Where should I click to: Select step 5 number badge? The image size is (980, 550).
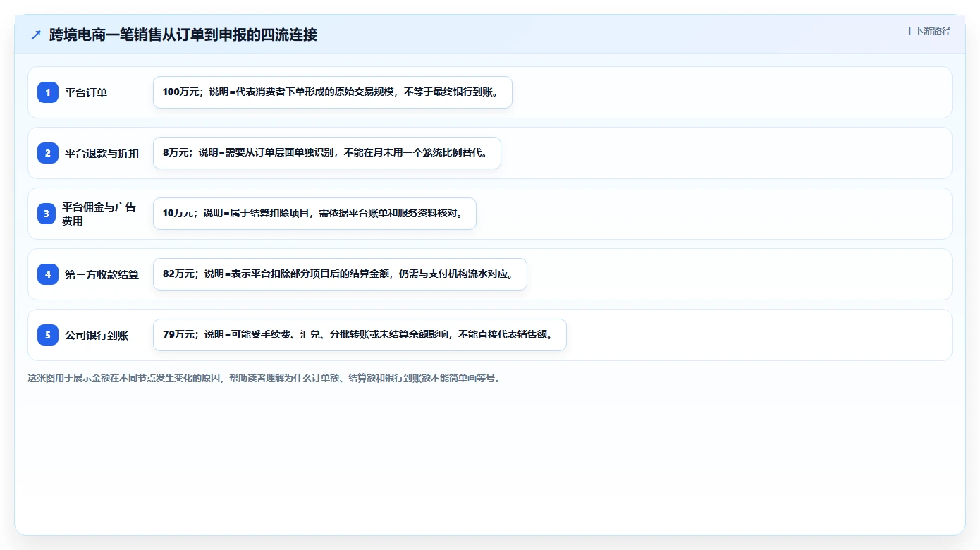(x=48, y=335)
